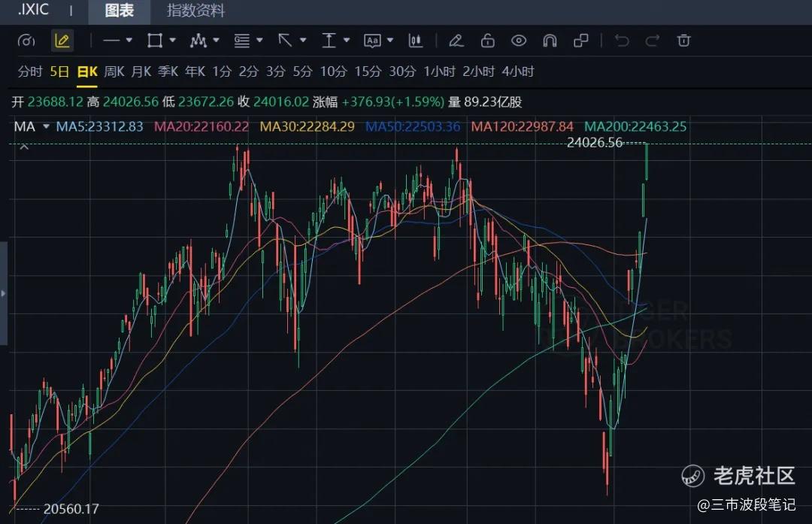Click the redo arrow icon

(653, 41)
